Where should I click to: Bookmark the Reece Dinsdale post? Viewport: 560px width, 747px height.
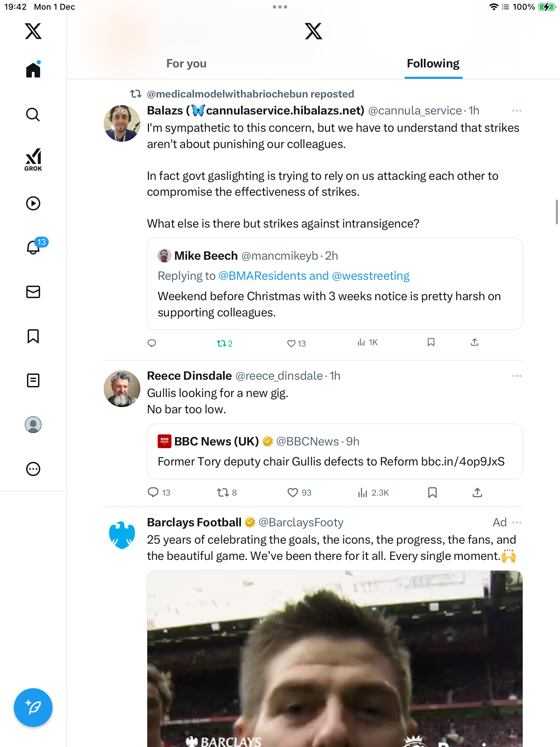point(432,492)
